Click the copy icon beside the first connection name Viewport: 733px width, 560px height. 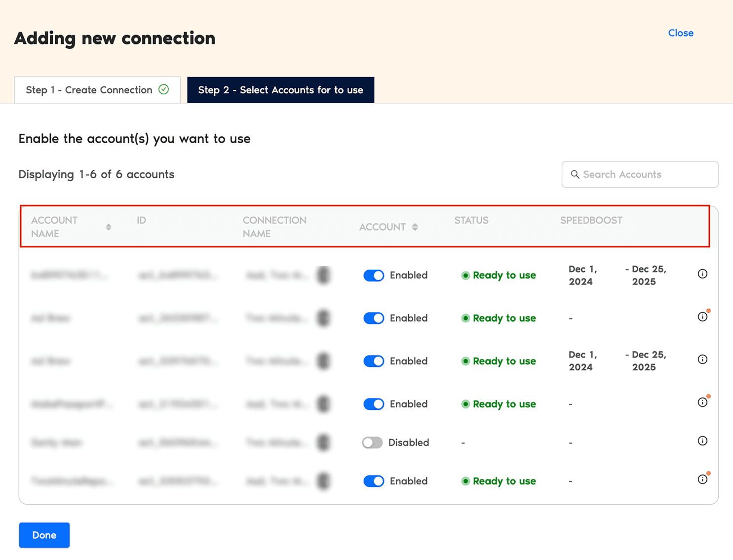323,275
